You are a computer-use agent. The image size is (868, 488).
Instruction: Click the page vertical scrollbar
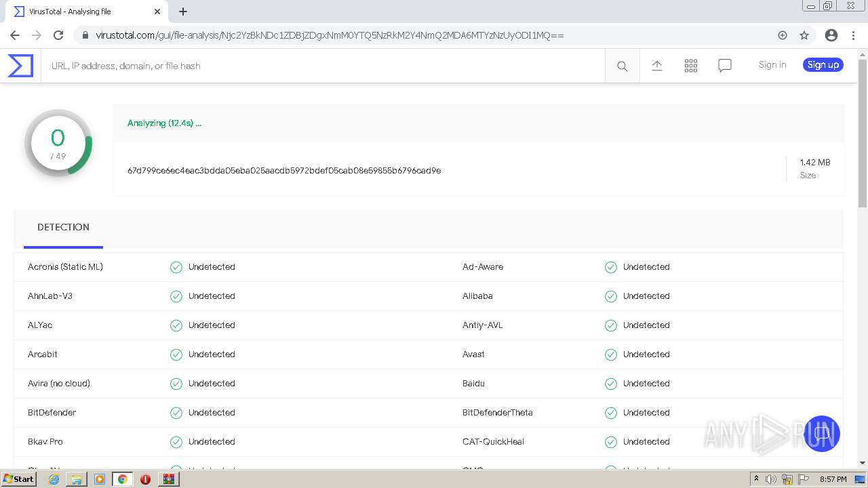point(863,134)
